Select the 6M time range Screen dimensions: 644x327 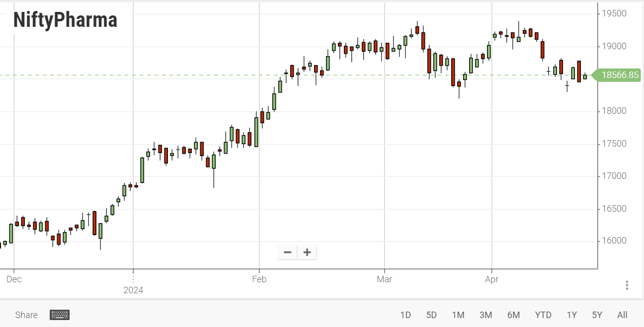click(514, 315)
